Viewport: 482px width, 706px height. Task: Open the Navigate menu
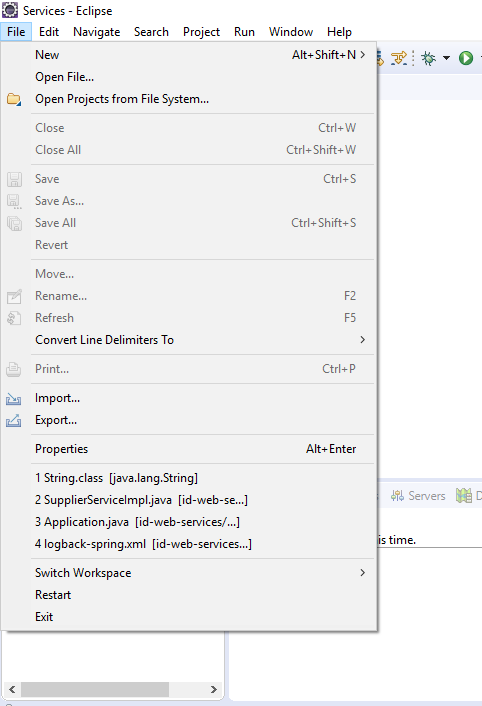pyautogui.click(x=97, y=32)
